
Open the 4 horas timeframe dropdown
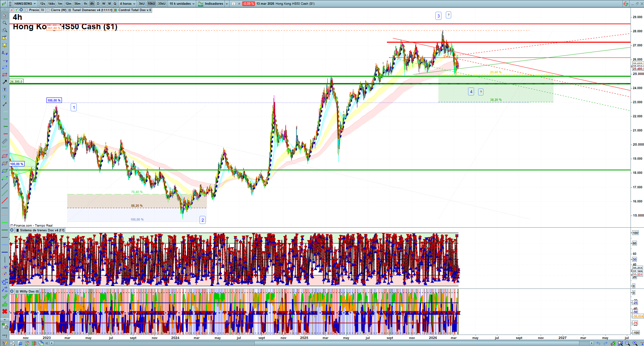pos(128,4)
